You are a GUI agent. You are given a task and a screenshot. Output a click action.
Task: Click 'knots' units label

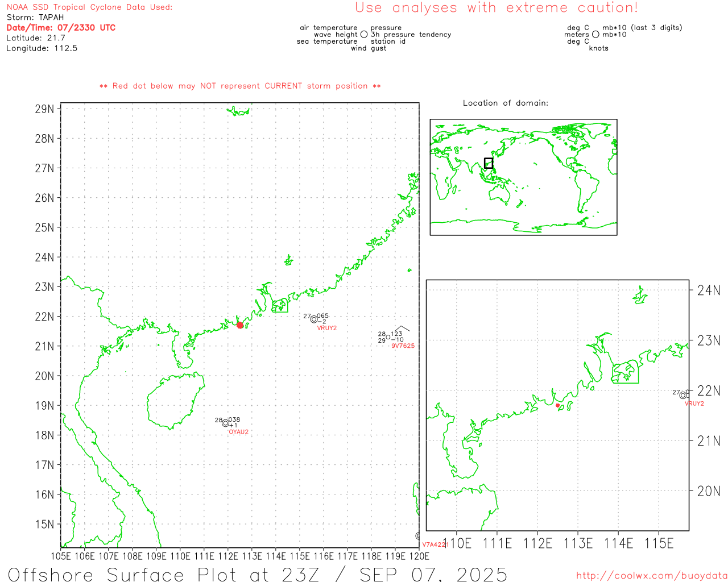(599, 48)
